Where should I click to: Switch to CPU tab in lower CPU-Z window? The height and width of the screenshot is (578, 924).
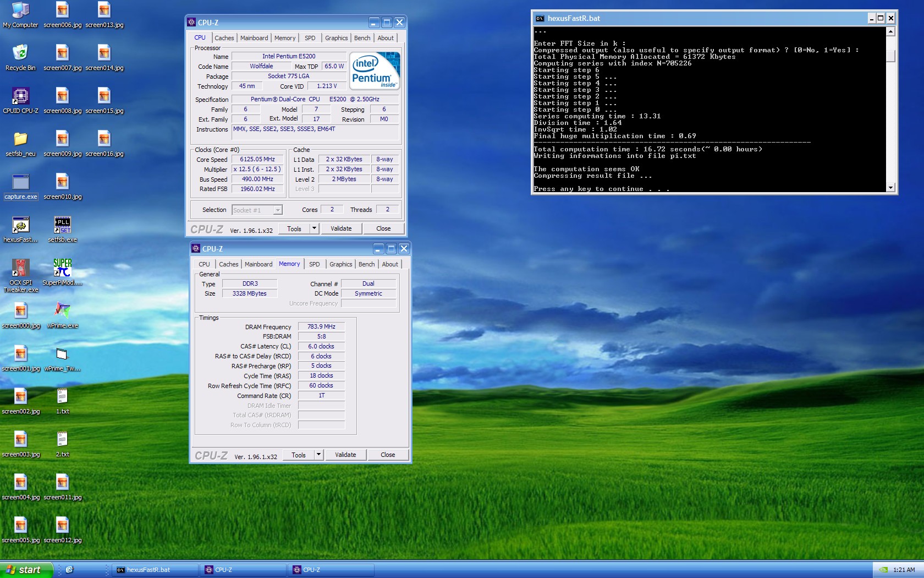point(204,264)
